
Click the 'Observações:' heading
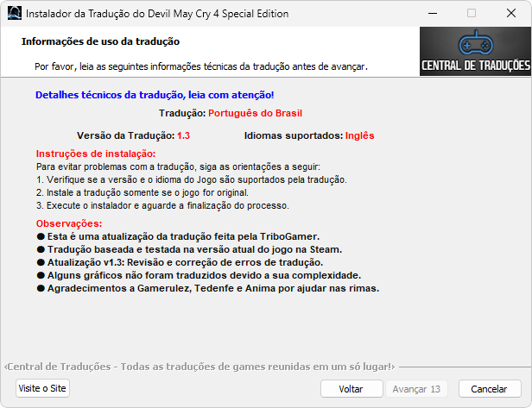(x=69, y=223)
